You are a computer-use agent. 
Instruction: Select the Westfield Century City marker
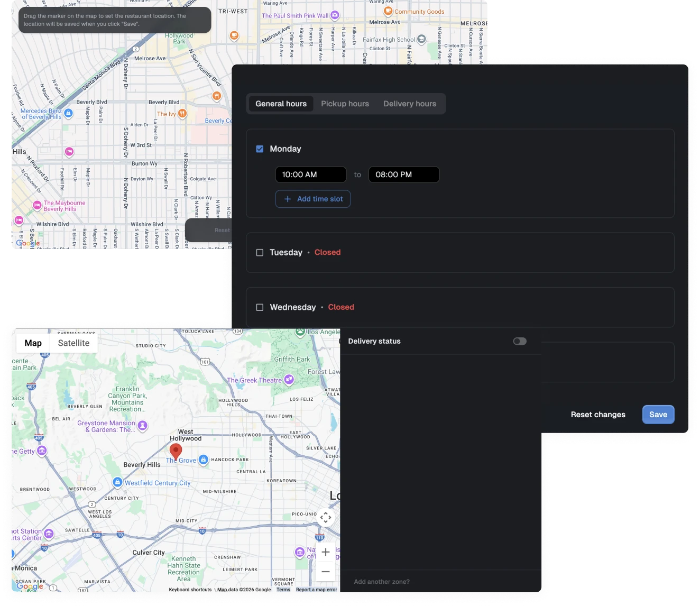click(x=116, y=482)
